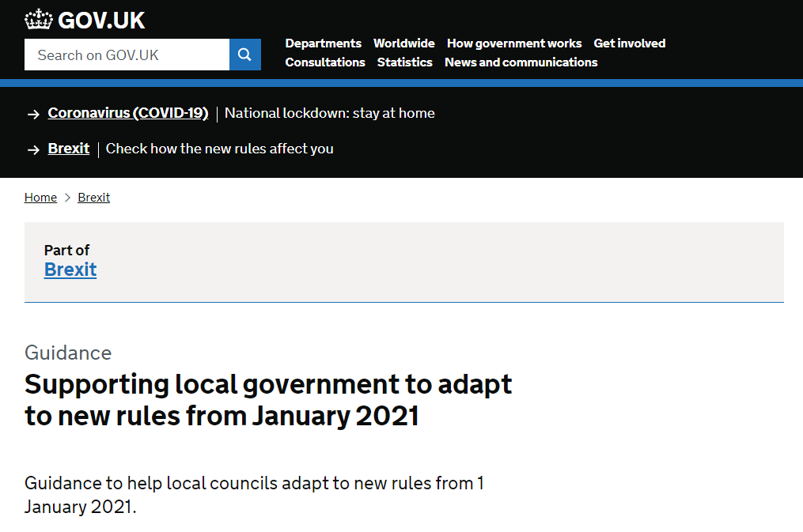Click the GOV.UK wordmark text

click(101, 20)
